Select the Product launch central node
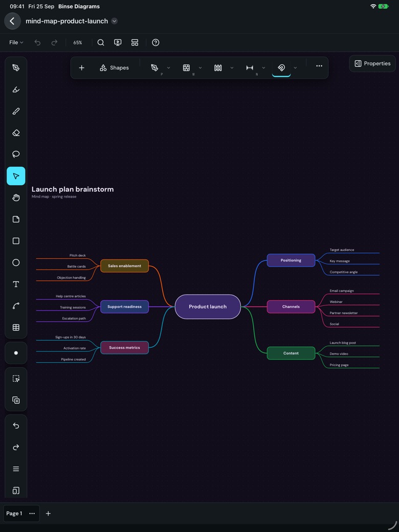The width and height of the screenshot is (399, 532). tap(208, 307)
